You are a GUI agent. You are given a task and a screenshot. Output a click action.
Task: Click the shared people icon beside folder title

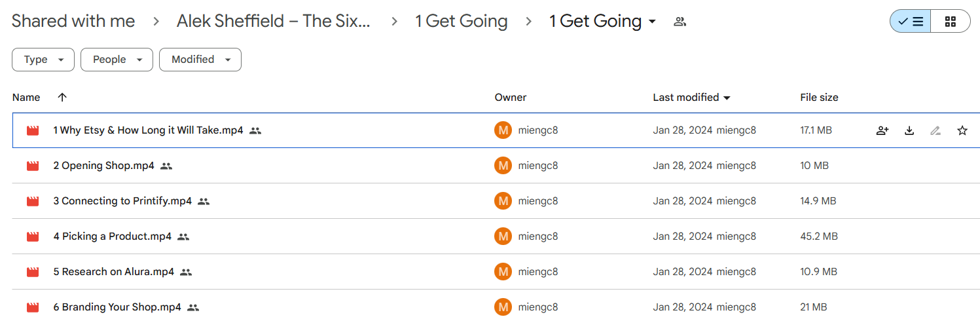point(680,22)
